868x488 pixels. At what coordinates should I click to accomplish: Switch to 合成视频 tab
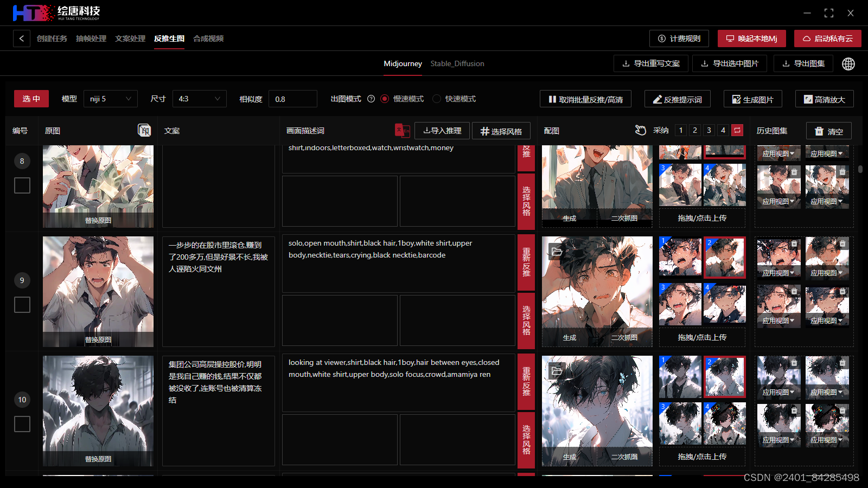pyautogui.click(x=208, y=38)
